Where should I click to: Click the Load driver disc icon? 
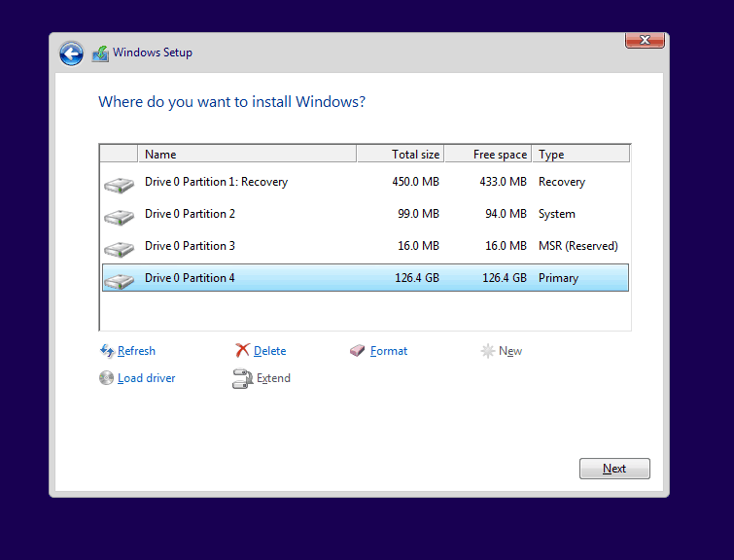(x=106, y=378)
